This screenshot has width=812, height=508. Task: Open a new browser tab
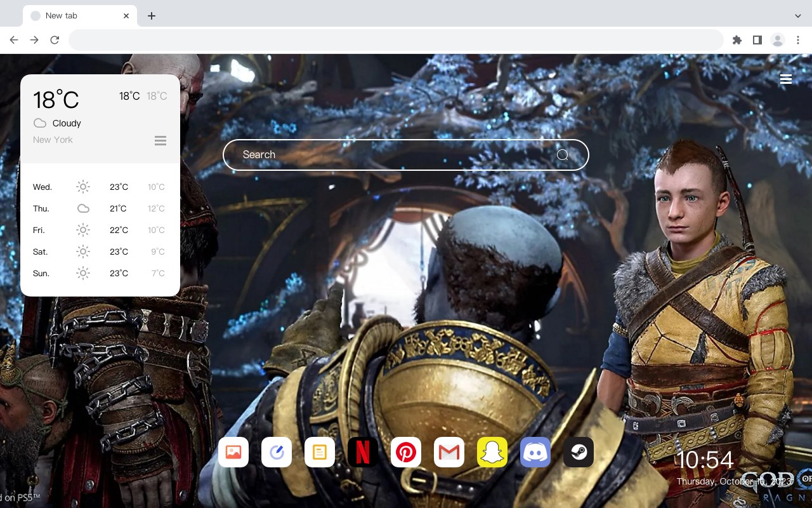[152, 16]
